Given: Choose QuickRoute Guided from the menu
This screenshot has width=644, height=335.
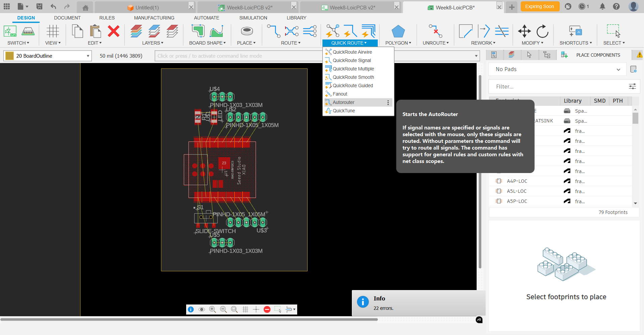Looking at the screenshot, I should click(x=353, y=86).
